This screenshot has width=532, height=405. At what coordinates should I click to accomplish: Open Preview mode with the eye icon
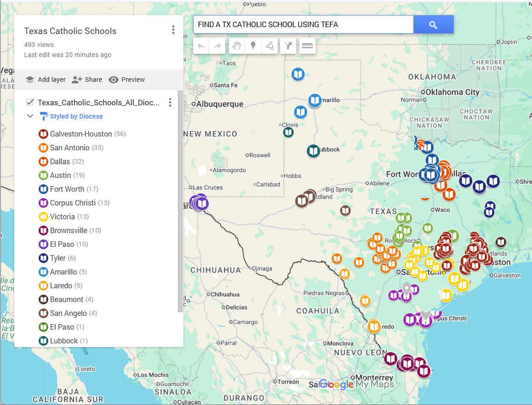pyautogui.click(x=126, y=80)
